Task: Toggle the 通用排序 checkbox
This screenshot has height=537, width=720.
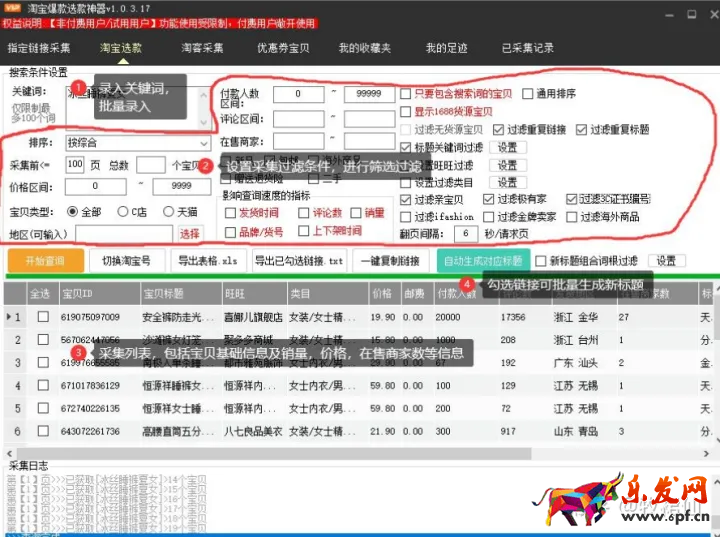Action: pyautogui.click(x=528, y=94)
